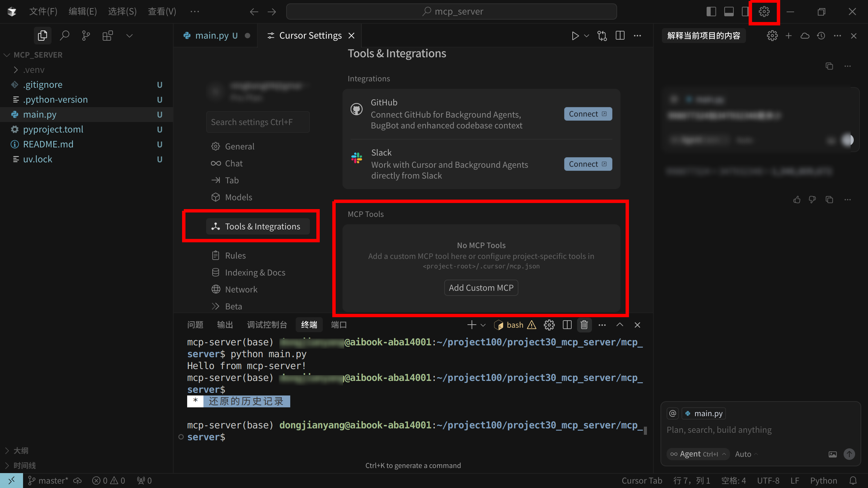The height and width of the screenshot is (488, 868).
Task: Show more menu bar items
Action: pyautogui.click(x=195, y=12)
